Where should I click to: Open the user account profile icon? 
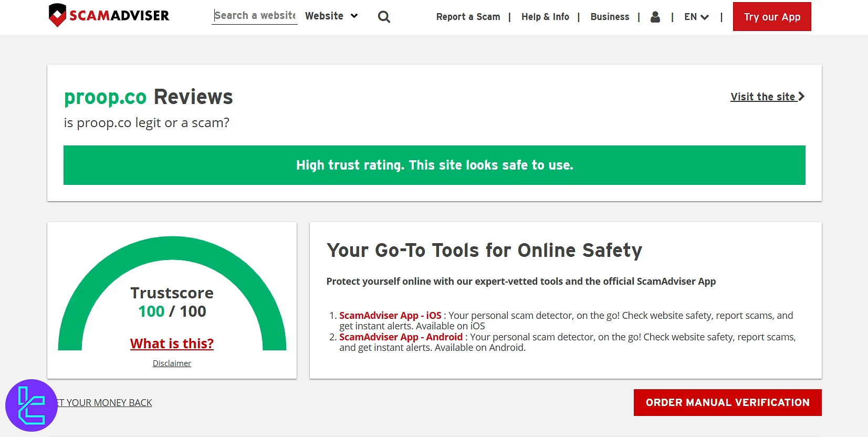[655, 17]
